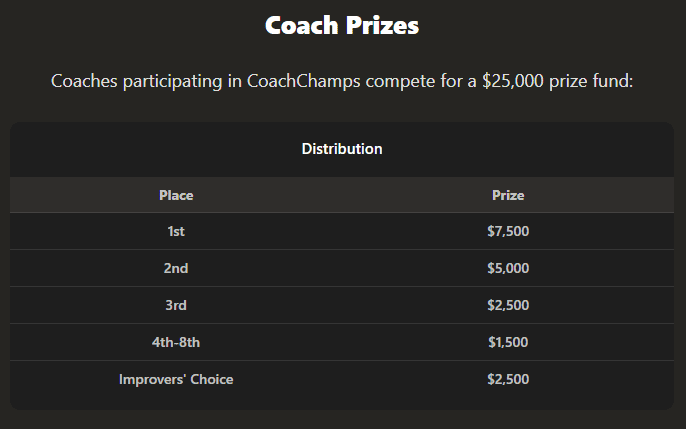Select the 1st place cell
The width and height of the screenshot is (686, 429).
(x=176, y=231)
